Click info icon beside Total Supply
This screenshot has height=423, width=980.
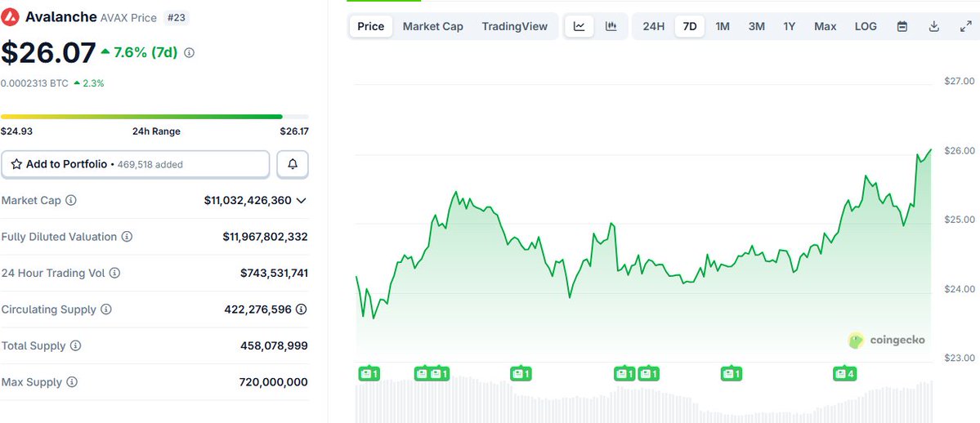(x=76, y=345)
